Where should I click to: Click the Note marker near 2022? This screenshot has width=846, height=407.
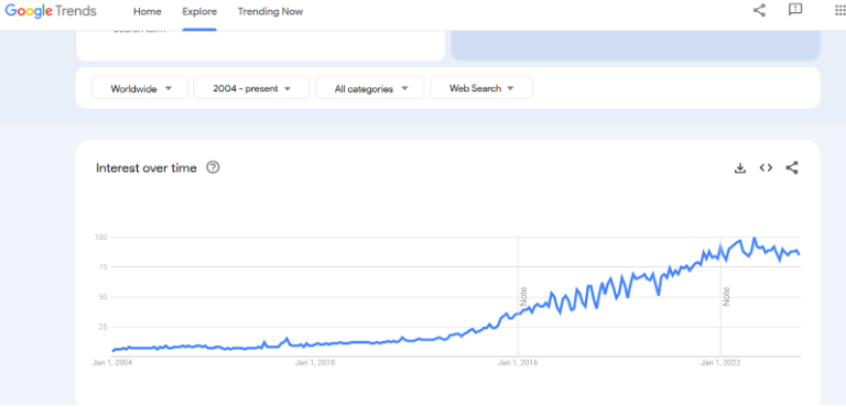(x=727, y=296)
